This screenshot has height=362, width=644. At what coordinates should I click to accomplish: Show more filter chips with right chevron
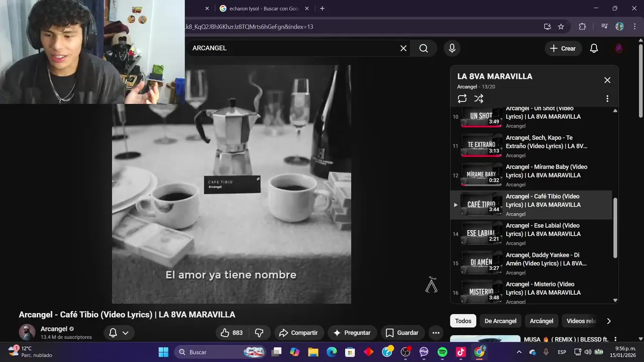pyautogui.click(x=609, y=321)
